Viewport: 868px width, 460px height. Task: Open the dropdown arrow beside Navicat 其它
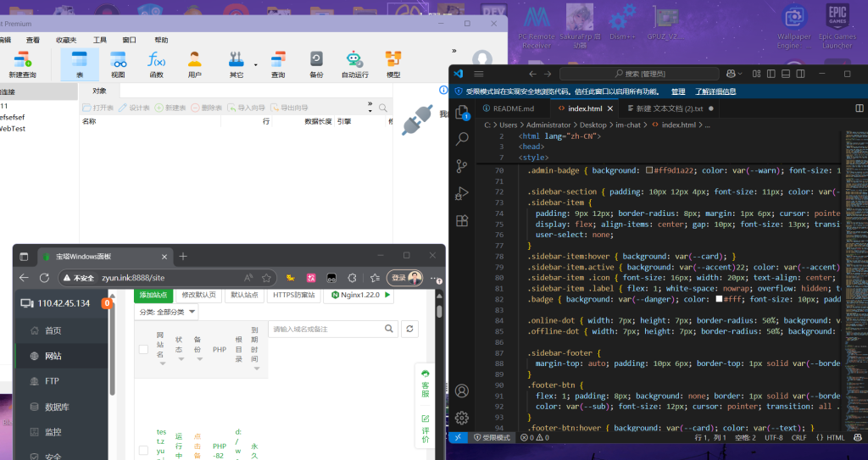(x=256, y=64)
